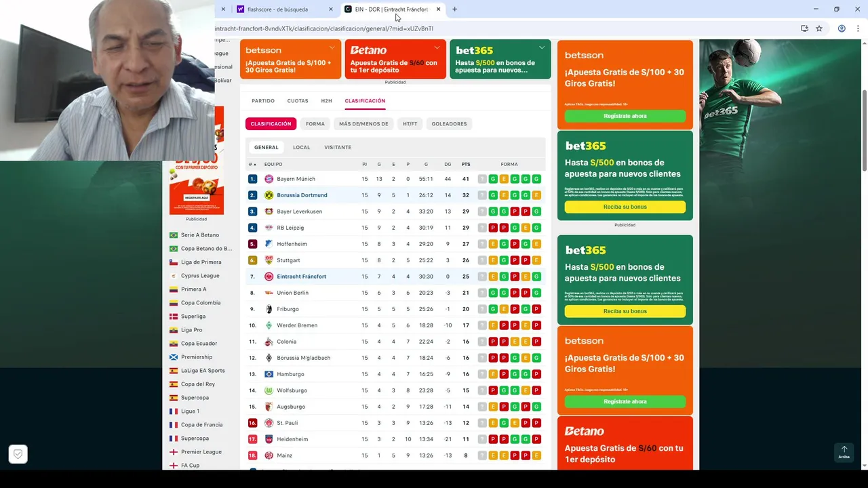Close the EIN - DOR browser tab
Viewport: 868px width, 488px height.
[439, 9]
